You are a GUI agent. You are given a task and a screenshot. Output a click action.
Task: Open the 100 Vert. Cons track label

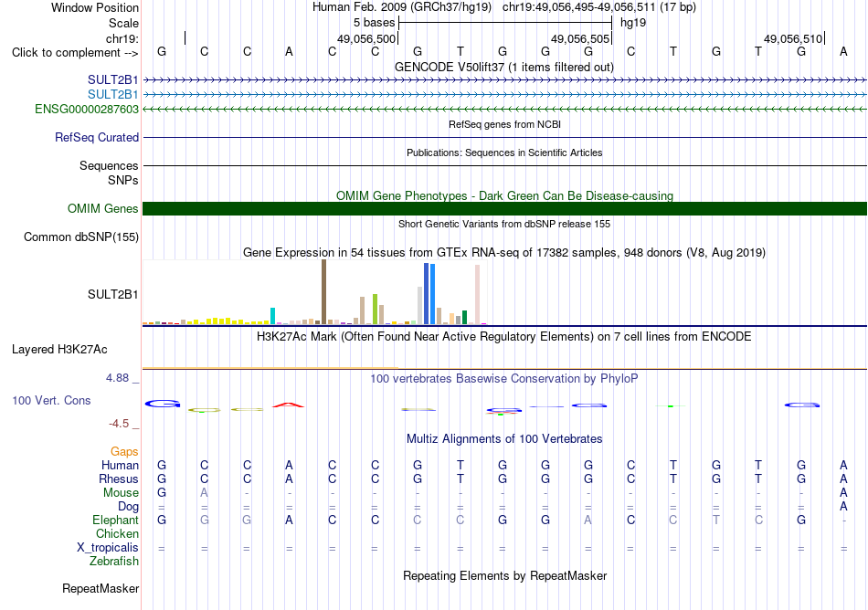click(51, 400)
